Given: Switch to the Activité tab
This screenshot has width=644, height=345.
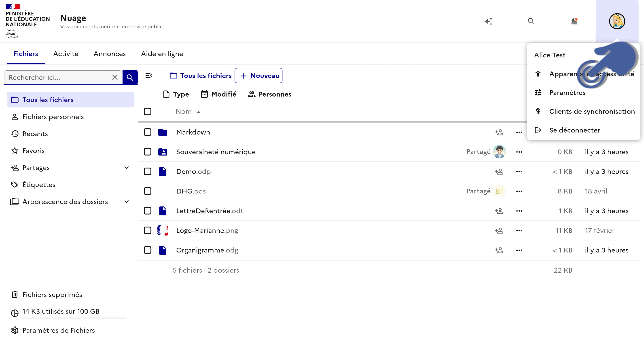Looking at the screenshot, I should (66, 54).
